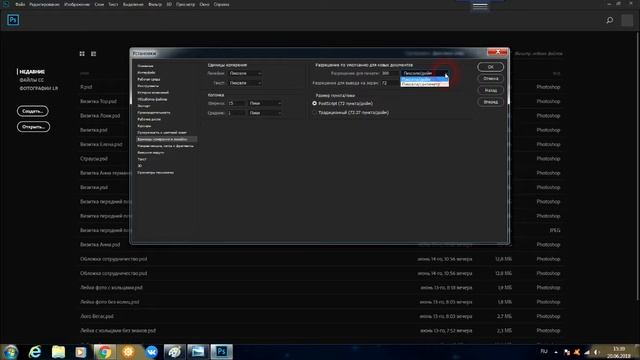640x360 pixels.
Task: Open the ФОТОГРАФИИ LR section
Action: [39, 88]
